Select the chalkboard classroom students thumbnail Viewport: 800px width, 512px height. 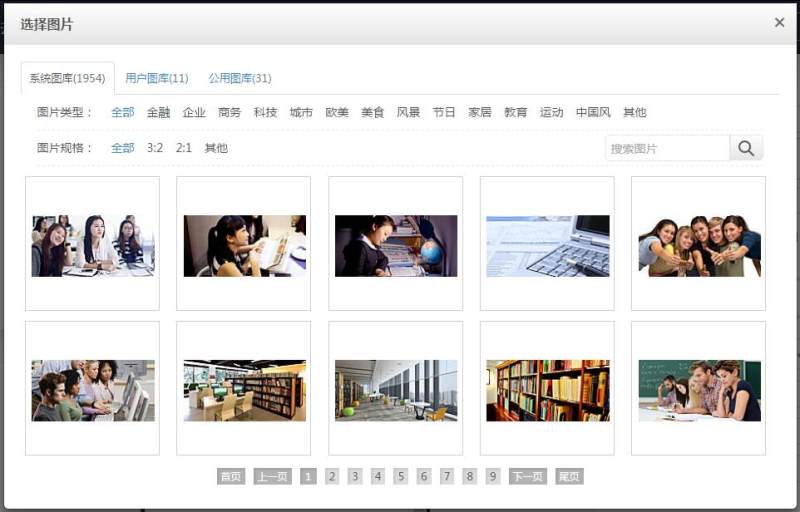coord(698,389)
